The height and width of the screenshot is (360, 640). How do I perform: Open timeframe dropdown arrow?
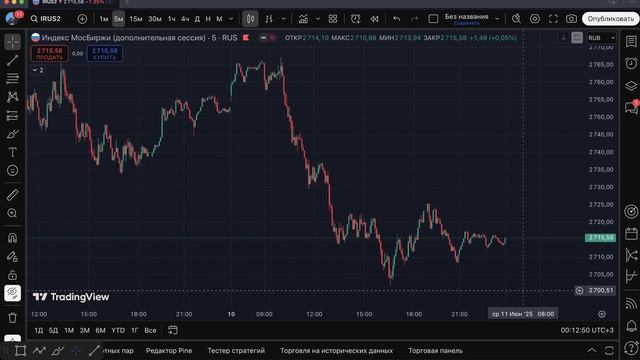(231, 19)
